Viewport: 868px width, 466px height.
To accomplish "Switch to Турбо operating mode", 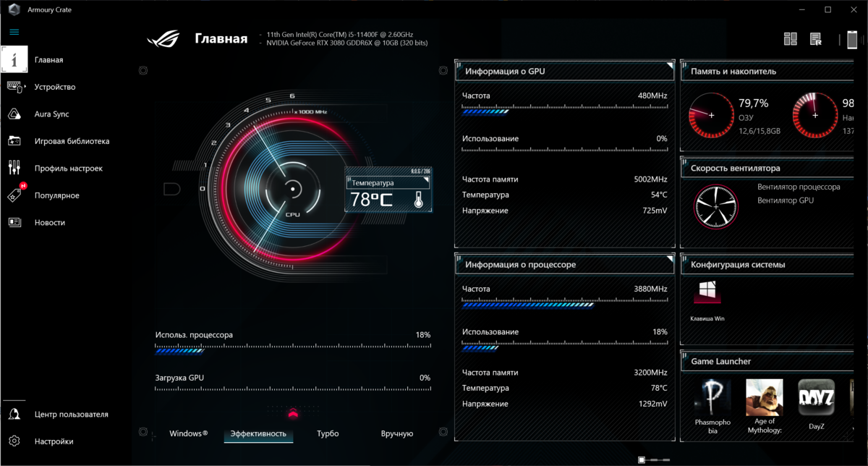I will pyautogui.click(x=328, y=433).
